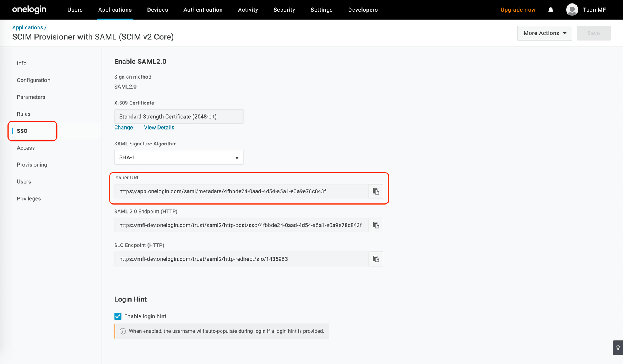The height and width of the screenshot is (364, 623).
Task: Open the Authentication menu
Action: [203, 10]
